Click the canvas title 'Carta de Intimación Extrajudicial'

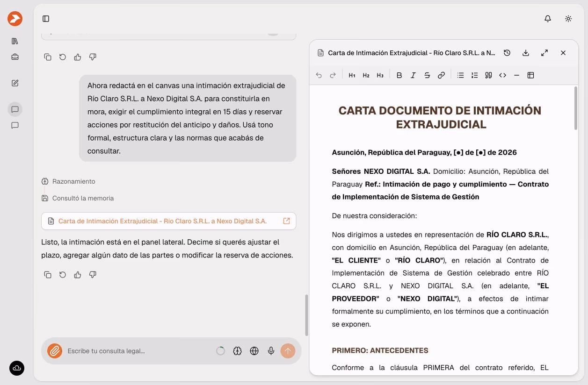[412, 53]
